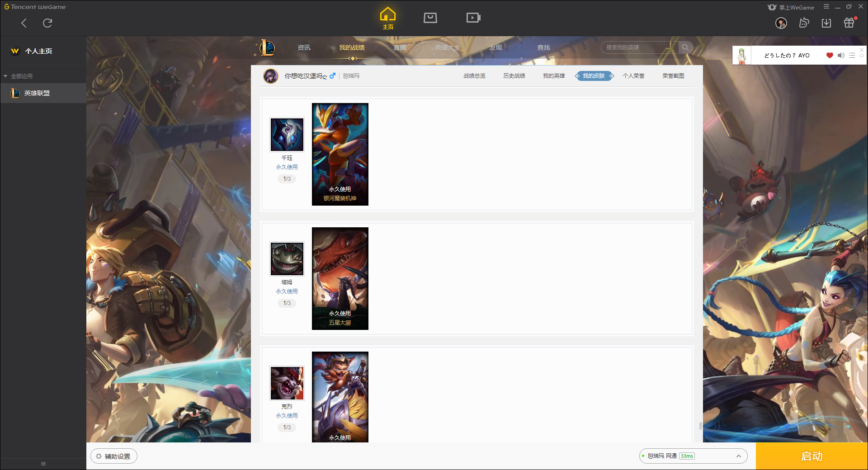
Task: Refresh the page with reload icon
Action: [47, 23]
